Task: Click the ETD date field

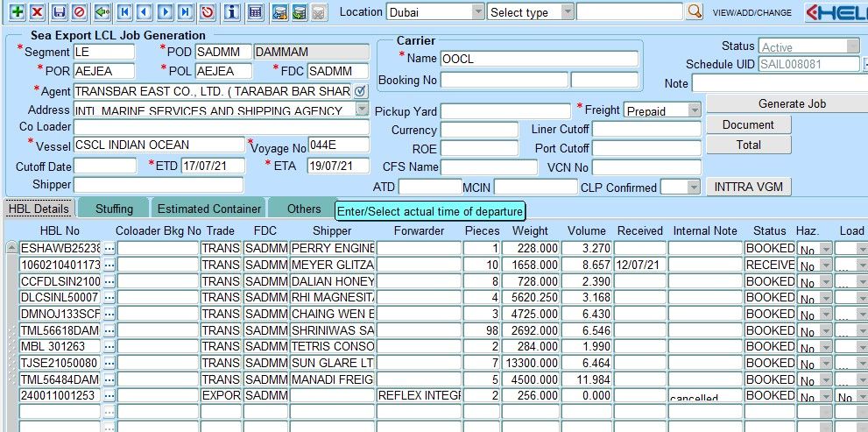Action: pyautogui.click(x=213, y=166)
